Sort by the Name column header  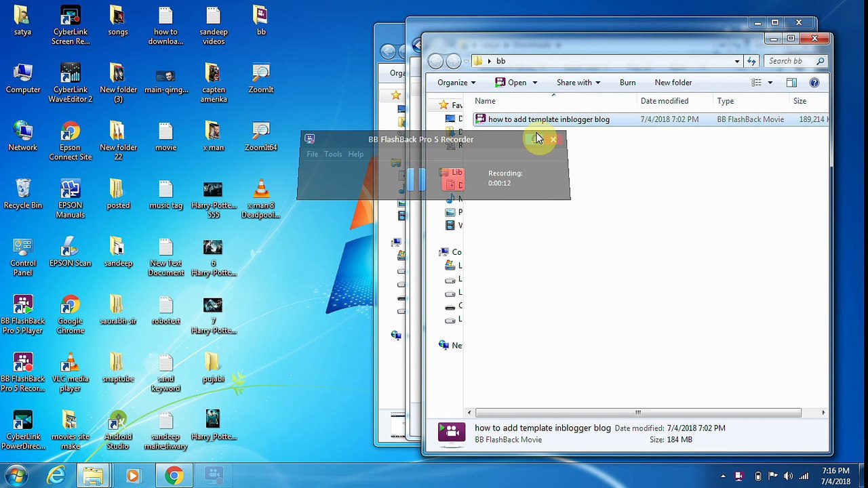pyautogui.click(x=485, y=101)
